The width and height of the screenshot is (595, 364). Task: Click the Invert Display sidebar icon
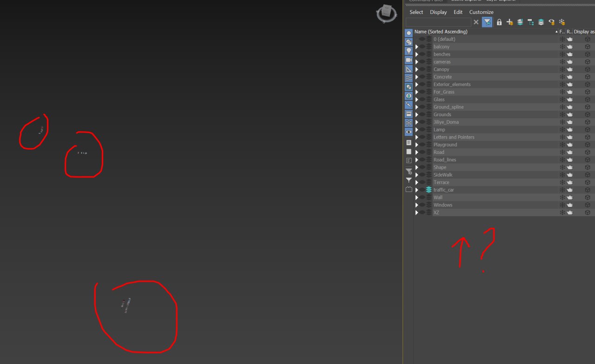(x=409, y=160)
